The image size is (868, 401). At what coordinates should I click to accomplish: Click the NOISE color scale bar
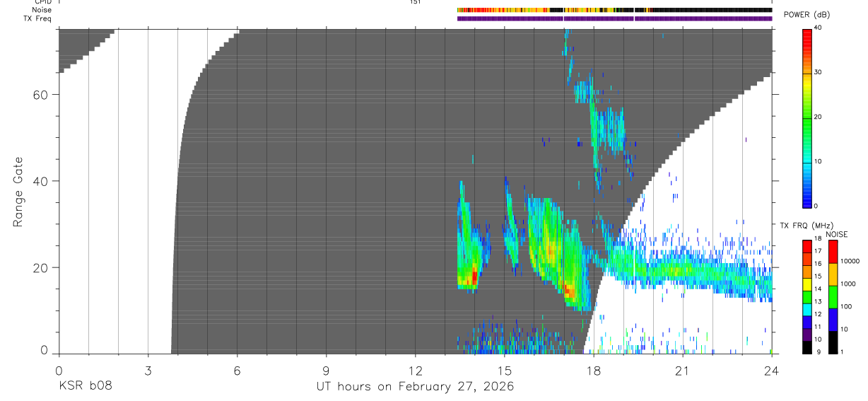(x=833, y=296)
